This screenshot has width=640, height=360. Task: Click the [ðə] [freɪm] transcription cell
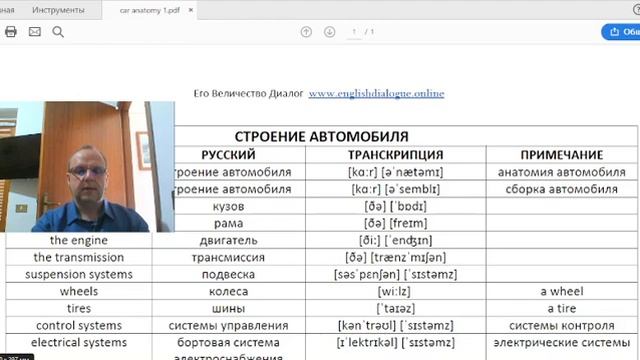[396, 223]
